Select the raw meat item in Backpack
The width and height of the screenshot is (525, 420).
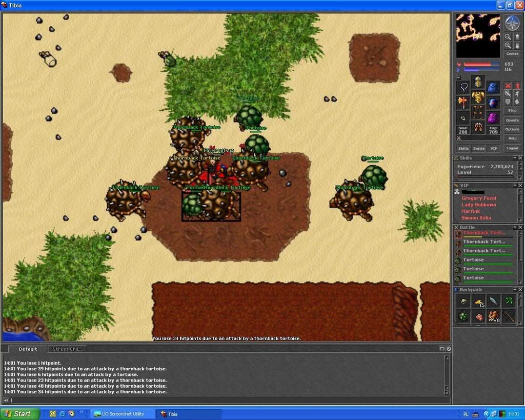pos(479,316)
